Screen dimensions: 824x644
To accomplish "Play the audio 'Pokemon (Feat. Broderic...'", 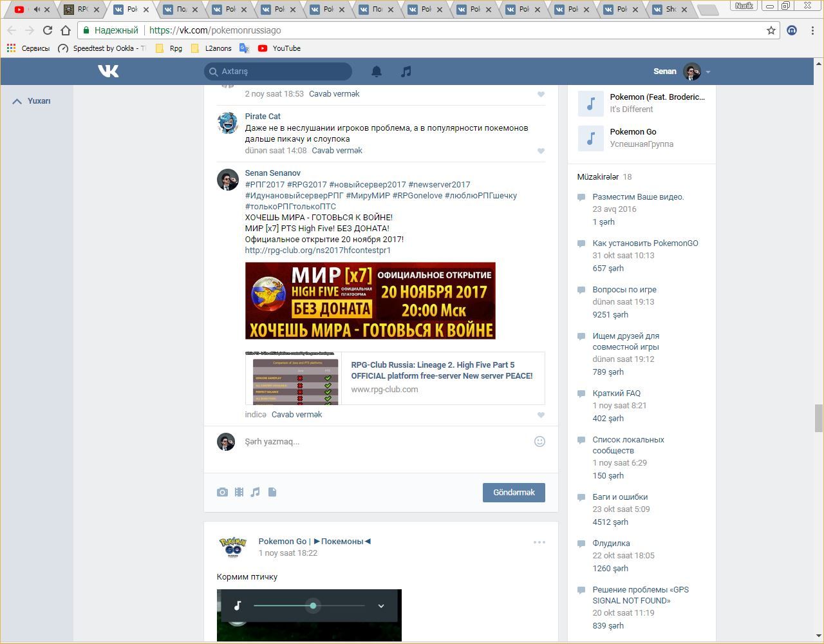I will [590, 103].
